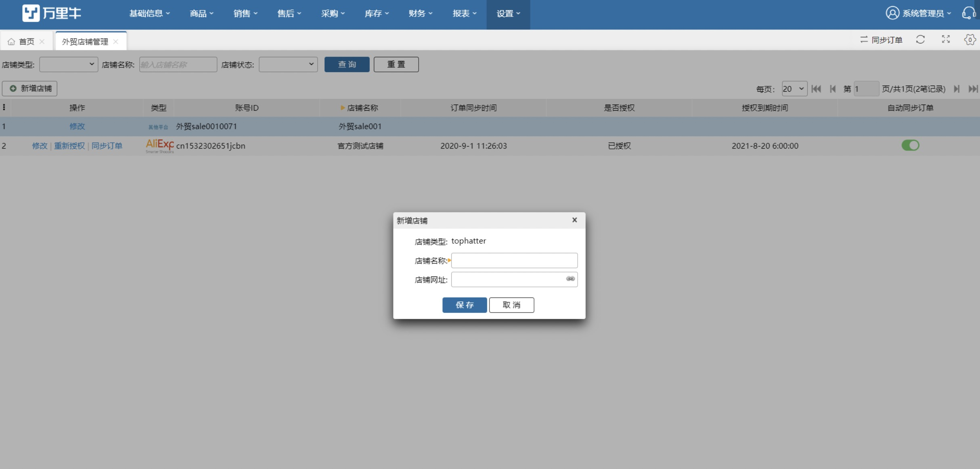Go to the previous page icon

(833, 89)
